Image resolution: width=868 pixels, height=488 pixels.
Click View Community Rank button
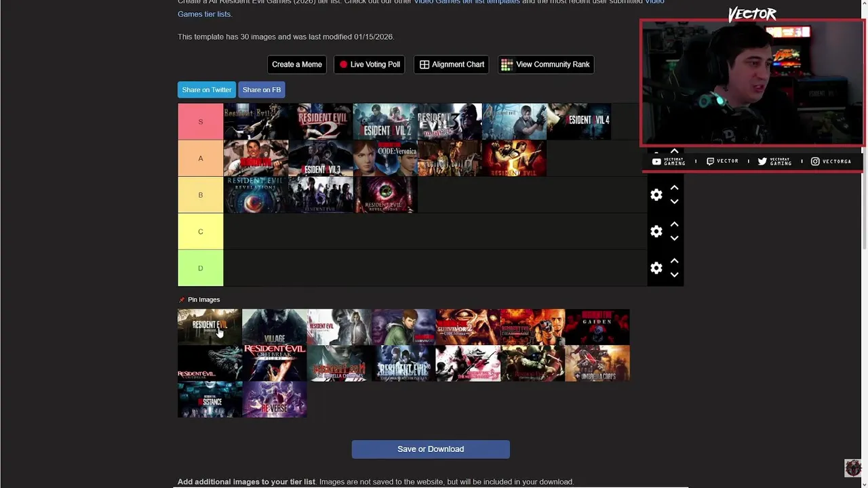[546, 64]
